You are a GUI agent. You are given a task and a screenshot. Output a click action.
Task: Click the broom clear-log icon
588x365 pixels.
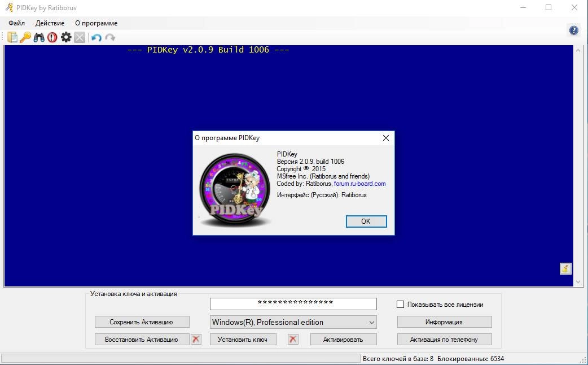(x=565, y=268)
